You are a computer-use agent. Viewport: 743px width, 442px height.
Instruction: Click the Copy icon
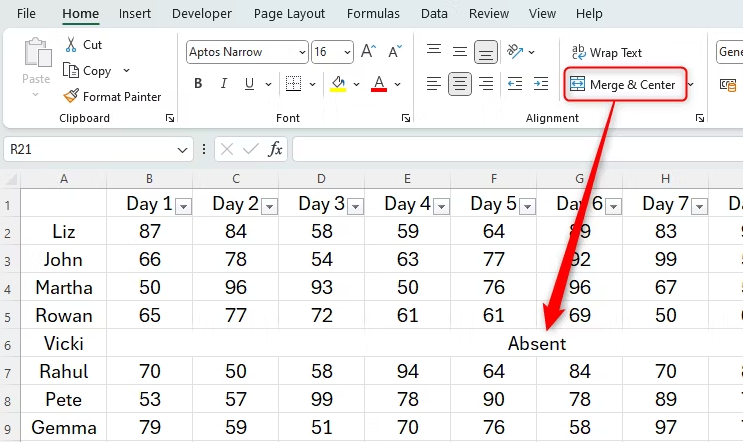pyautogui.click(x=71, y=71)
